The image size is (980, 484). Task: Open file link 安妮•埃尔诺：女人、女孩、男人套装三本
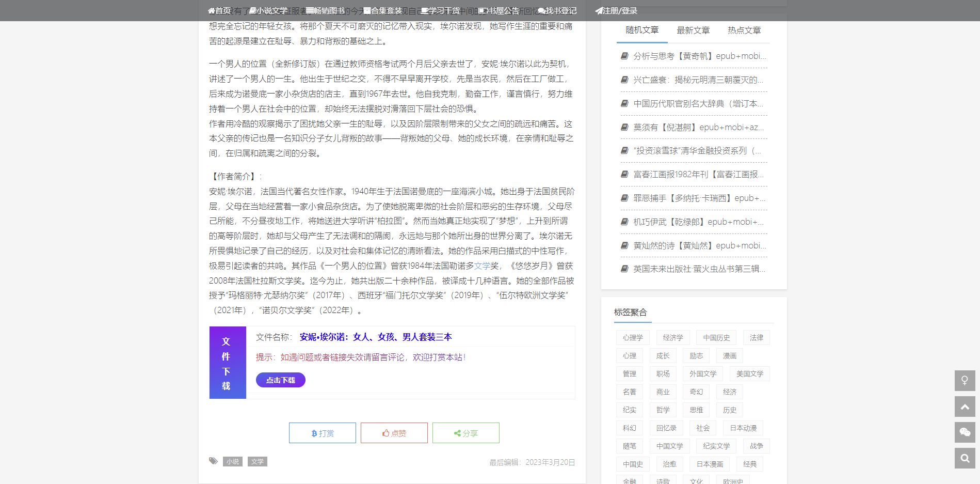(x=376, y=337)
